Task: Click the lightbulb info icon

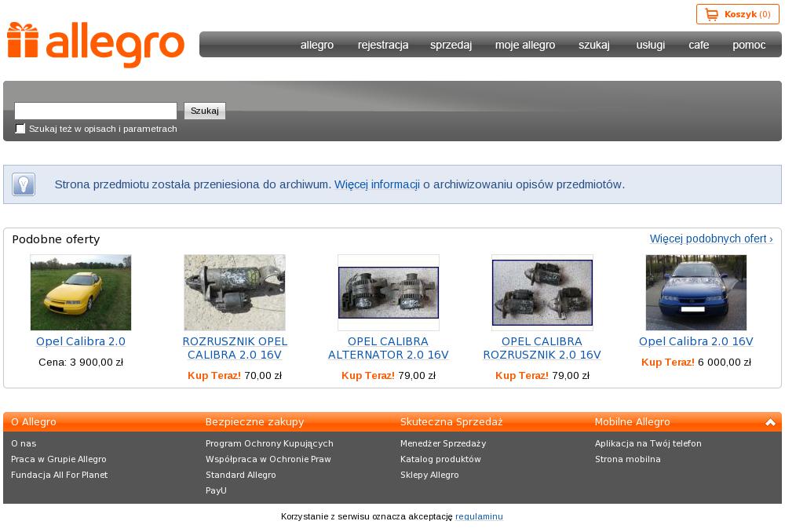Action: point(24,184)
